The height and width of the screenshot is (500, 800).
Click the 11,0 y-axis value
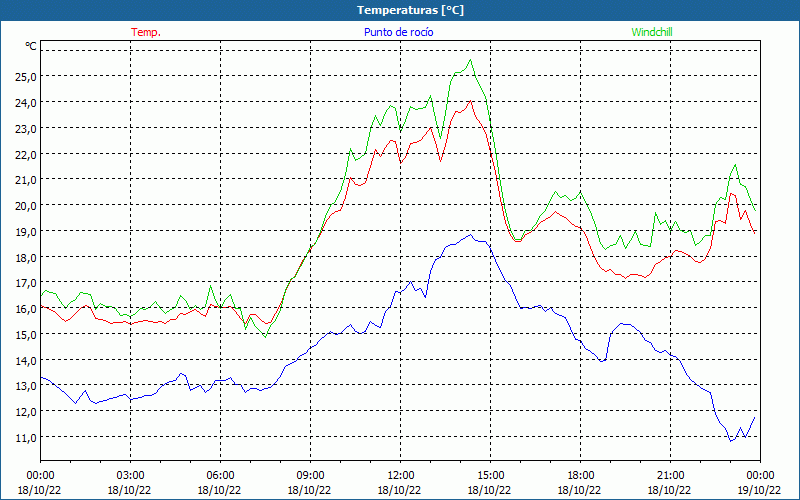tap(26, 437)
